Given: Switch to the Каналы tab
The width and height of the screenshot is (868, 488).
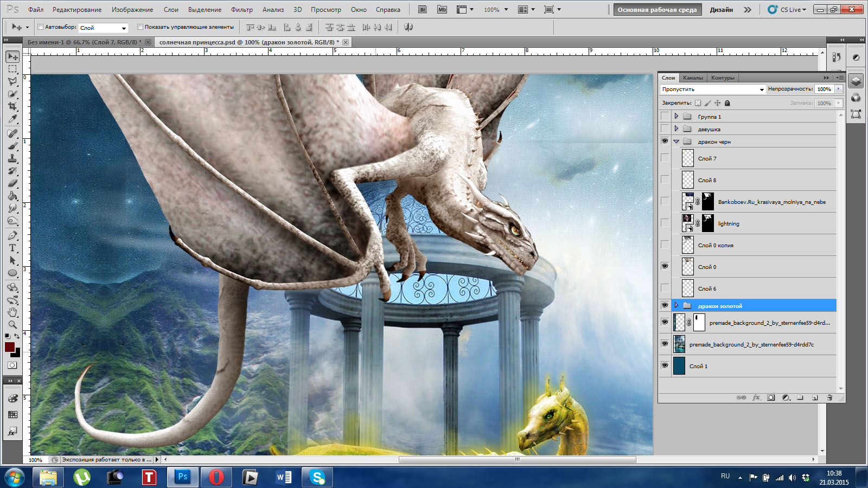Looking at the screenshot, I should pyautogui.click(x=693, y=78).
